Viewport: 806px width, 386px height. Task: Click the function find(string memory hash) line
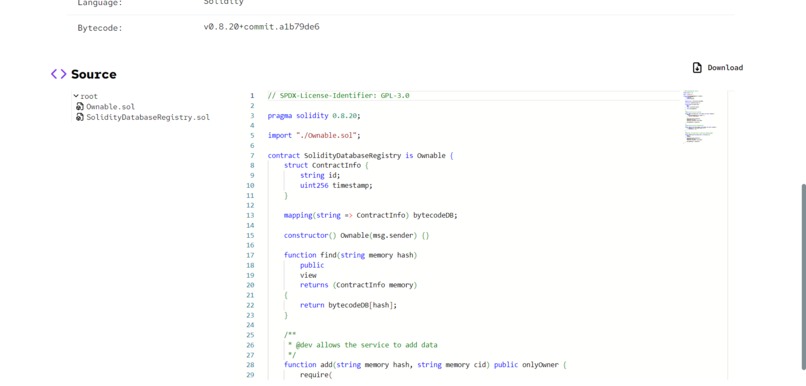pyautogui.click(x=351, y=255)
